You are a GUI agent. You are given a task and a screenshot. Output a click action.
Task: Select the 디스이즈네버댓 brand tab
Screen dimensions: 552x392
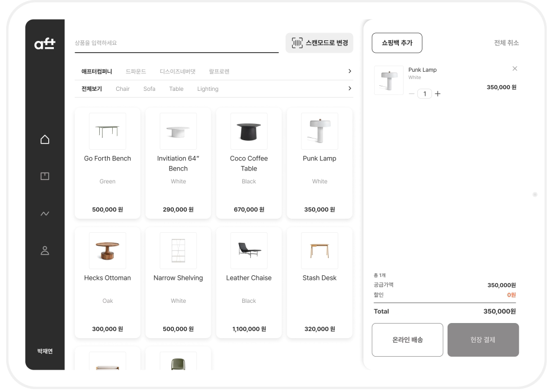(x=177, y=71)
